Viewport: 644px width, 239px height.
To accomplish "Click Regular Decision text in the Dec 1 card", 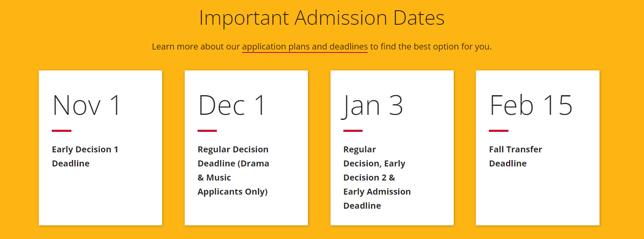I will 233,149.
